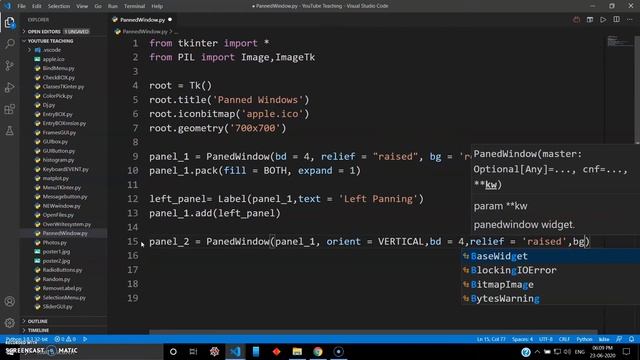The height and width of the screenshot is (360, 640).
Task: Open the Source Control view
Action: point(9,65)
